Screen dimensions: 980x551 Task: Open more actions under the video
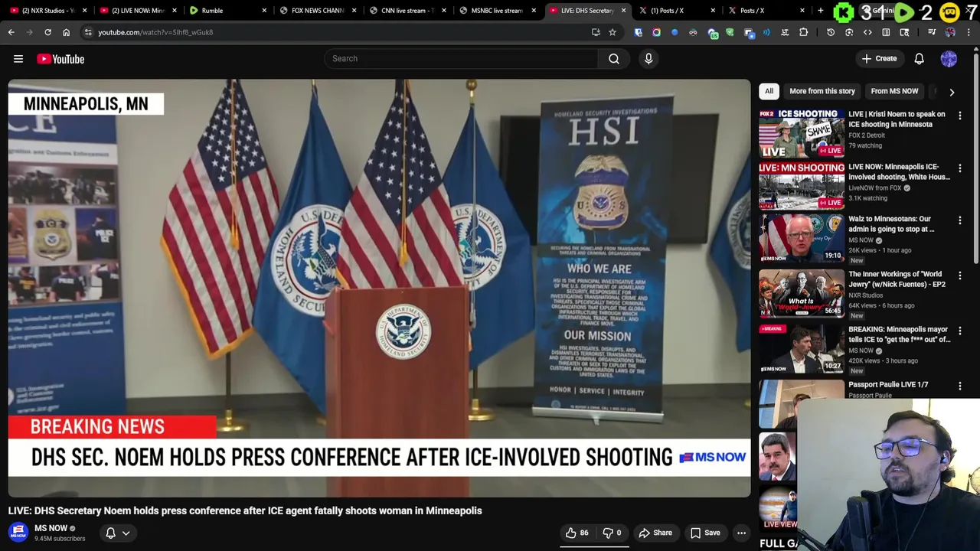(741, 533)
